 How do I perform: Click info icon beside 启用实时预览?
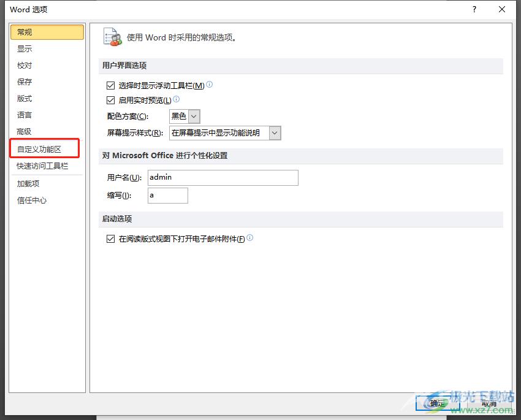pyautogui.click(x=177, y=99)
